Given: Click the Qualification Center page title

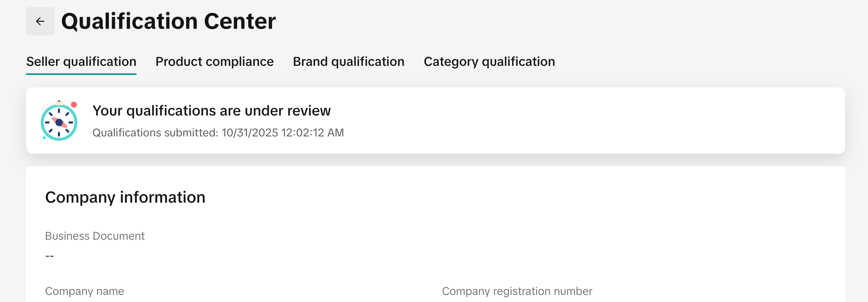Looking at the screenshot, I should pyautogui.click(x=168, y=21).
